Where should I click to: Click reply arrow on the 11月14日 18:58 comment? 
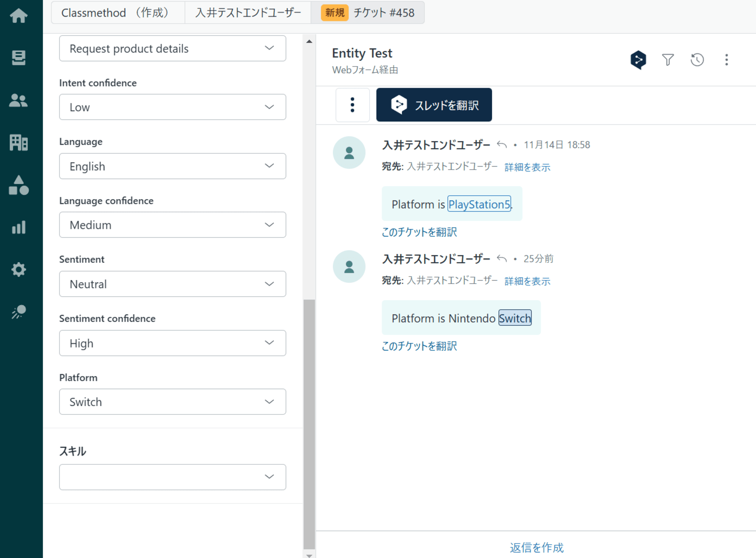click(502, 145)
